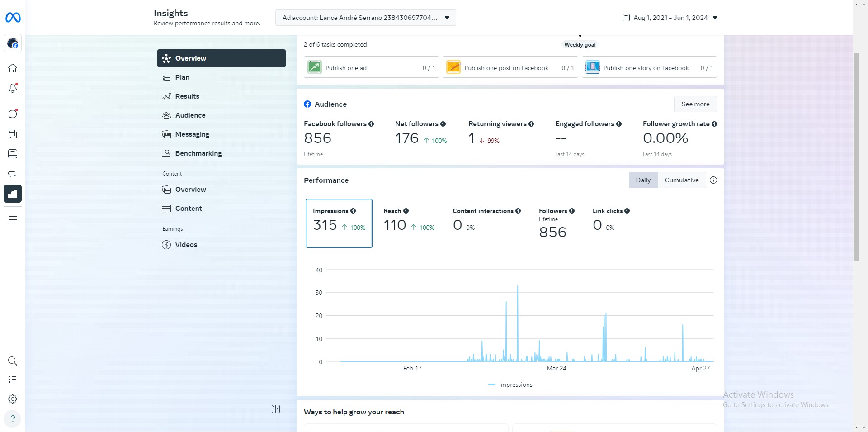Click the Performance info circle icon
The width and height of the screenshot is (868, 432).
click(713, 180)
